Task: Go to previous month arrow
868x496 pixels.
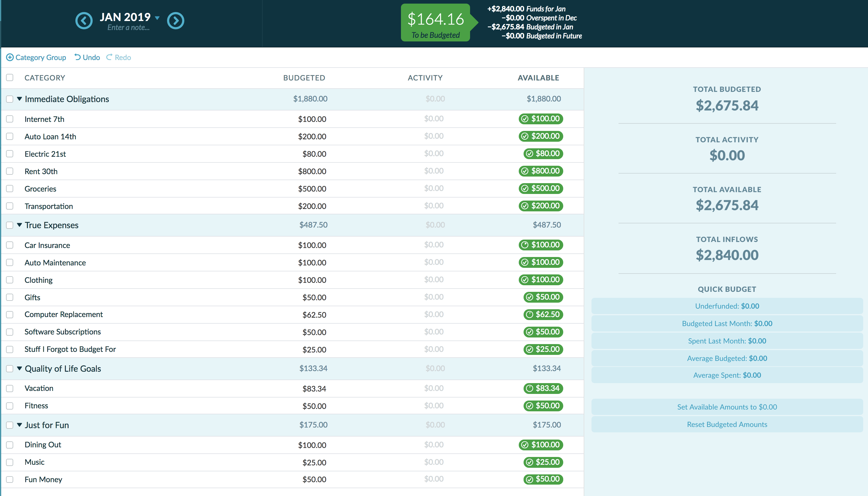Action: pyautogui.click(x=84, y=21)
